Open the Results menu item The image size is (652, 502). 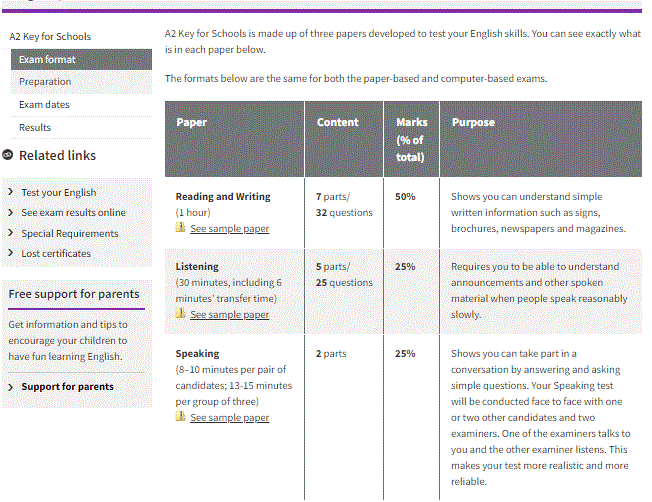pos(82,127)
